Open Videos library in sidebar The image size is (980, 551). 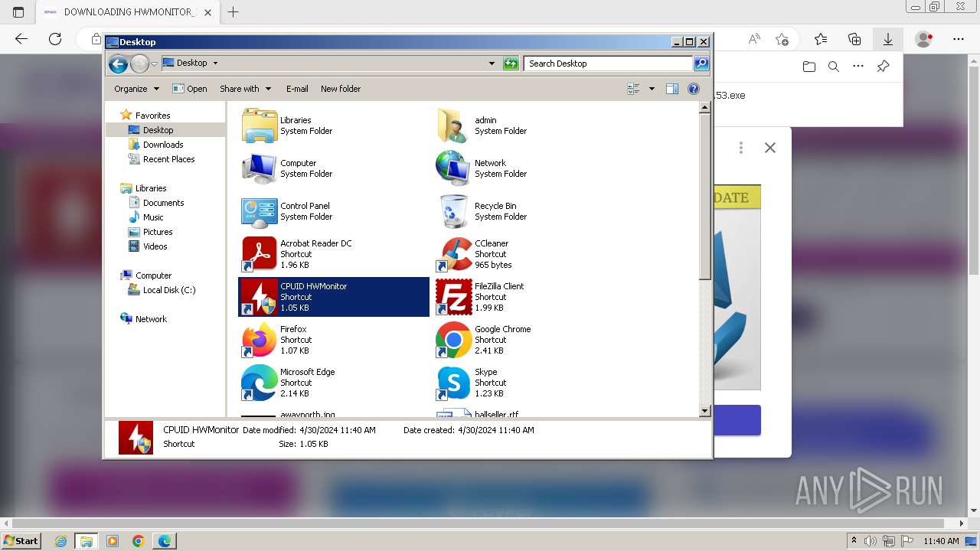[155, 246]
